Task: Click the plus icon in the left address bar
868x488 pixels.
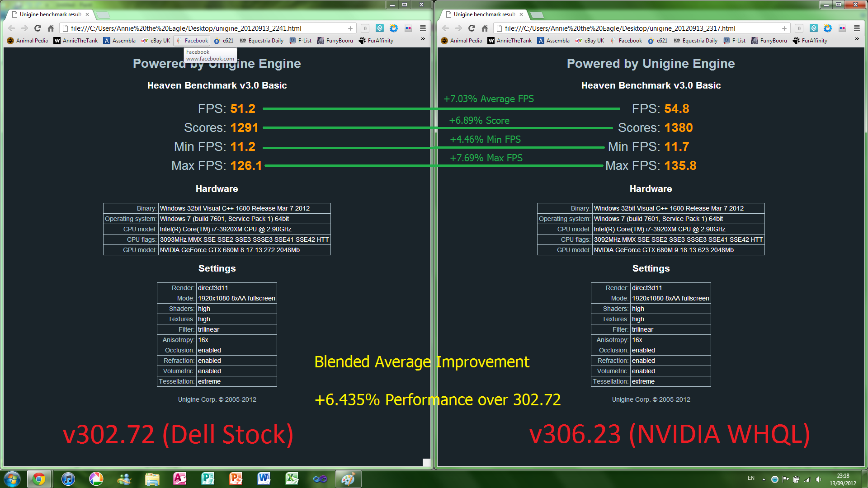Action: tap(350, 28)
